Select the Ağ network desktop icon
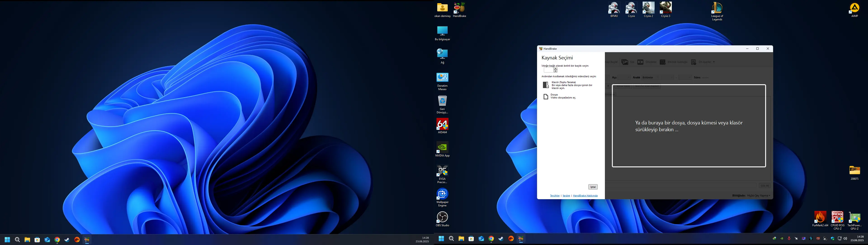Viewport: 868px width, 245px height. click(x=442, y=56)
